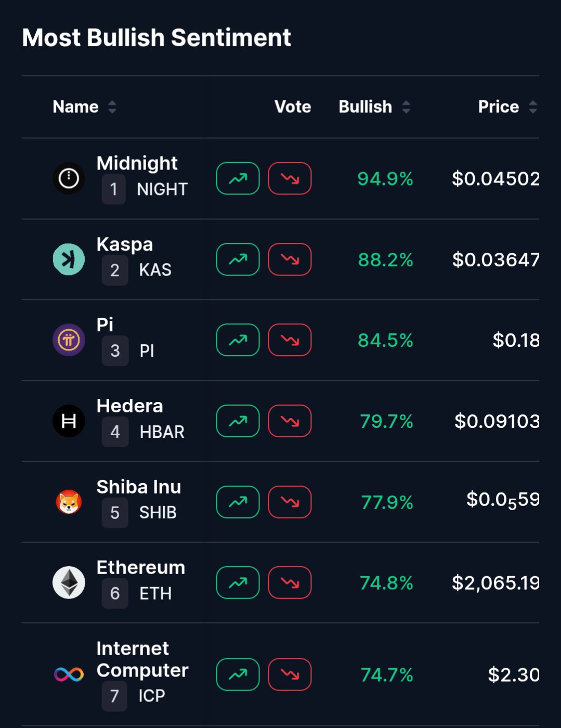Sort the table by Price
Screen dimensions: 561x728
[x=507, y=107]
